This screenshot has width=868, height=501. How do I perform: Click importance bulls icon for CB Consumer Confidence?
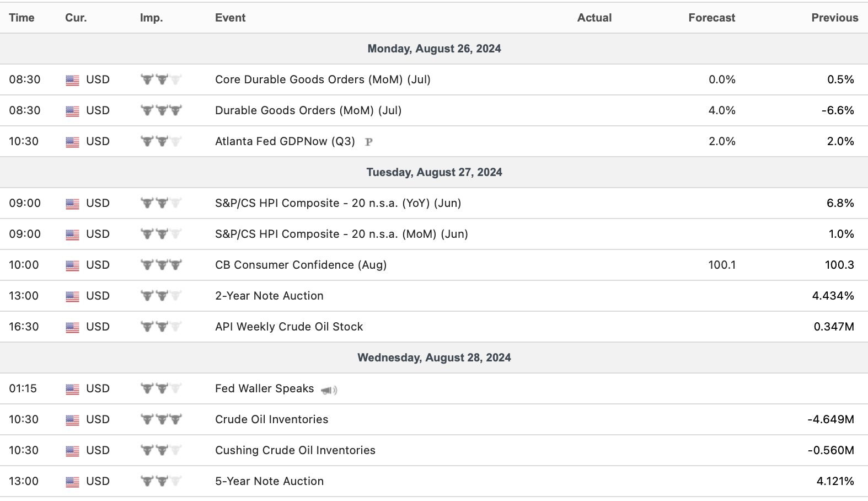(161, 265)
